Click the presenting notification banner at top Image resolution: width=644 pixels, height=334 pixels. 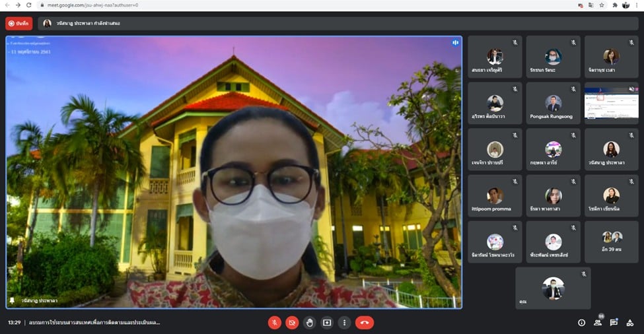click(x=86, y=23)
